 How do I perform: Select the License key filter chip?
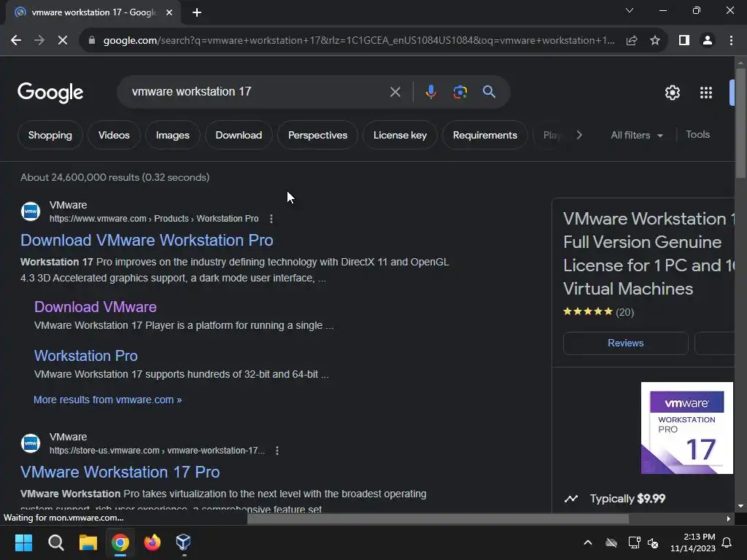tap(400, 135)
